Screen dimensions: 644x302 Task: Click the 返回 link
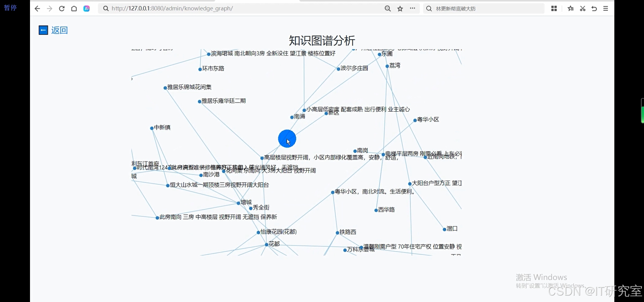59,30
